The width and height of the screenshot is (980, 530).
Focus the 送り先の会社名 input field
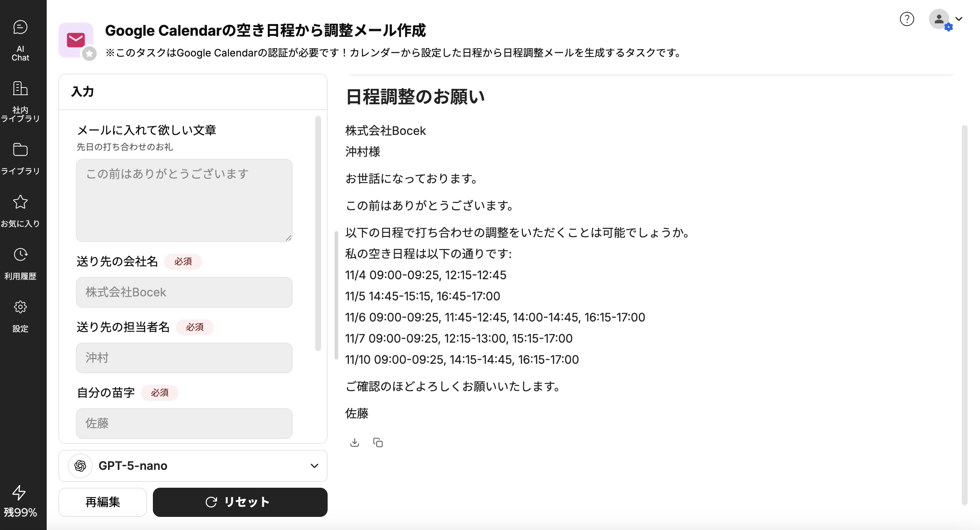point(184,292)
